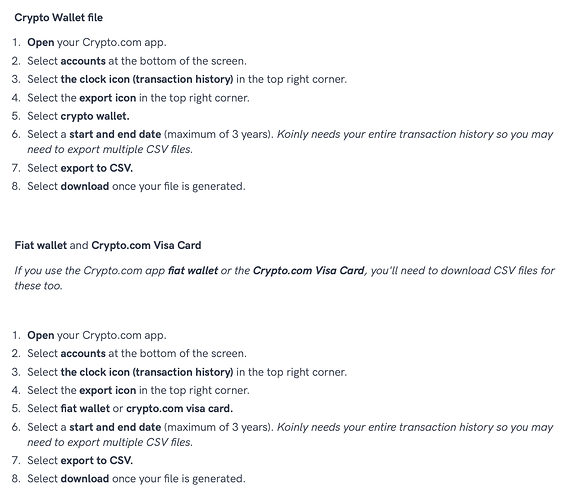Screen dimensions: 577x500
Task: Click the 'Crypto.com Visa Card' heading text
Action: 146,245
